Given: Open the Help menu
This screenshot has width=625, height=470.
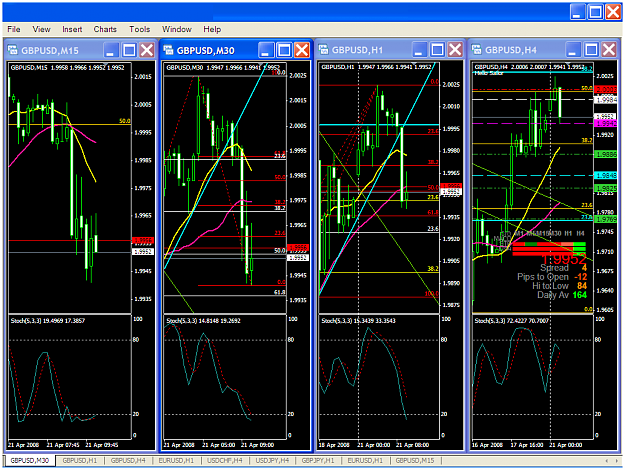Looking at the screenshot, I should [x=212, y=29].
